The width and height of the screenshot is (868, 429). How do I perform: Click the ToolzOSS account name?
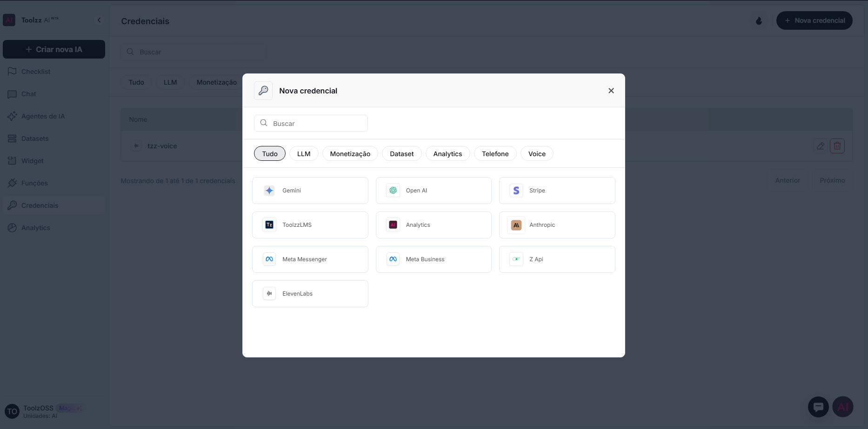[x=38, y=408]
